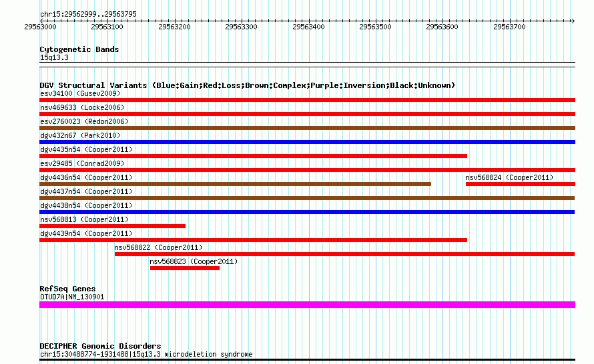The image size is (594, 364).
Task: Select the esv2760023 (Redon2006) label
Action: (84, 121)
